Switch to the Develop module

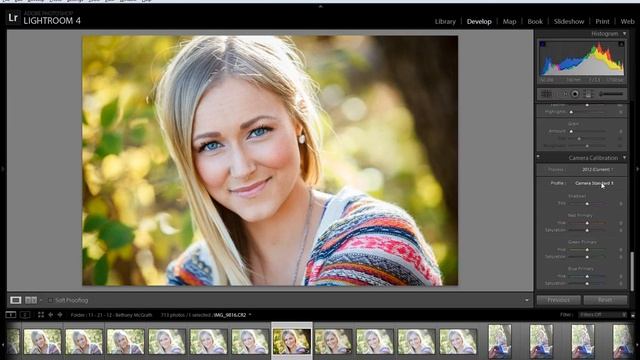click(479, 21)
